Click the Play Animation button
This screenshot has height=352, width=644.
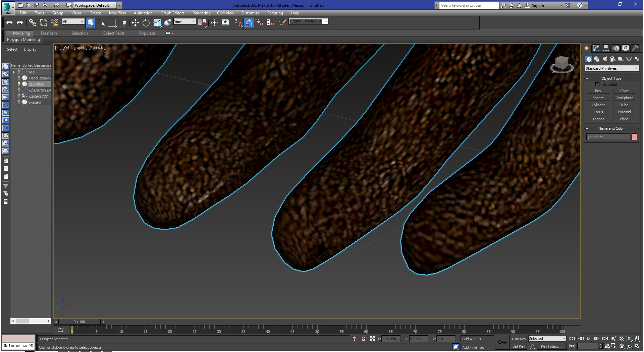589,339
